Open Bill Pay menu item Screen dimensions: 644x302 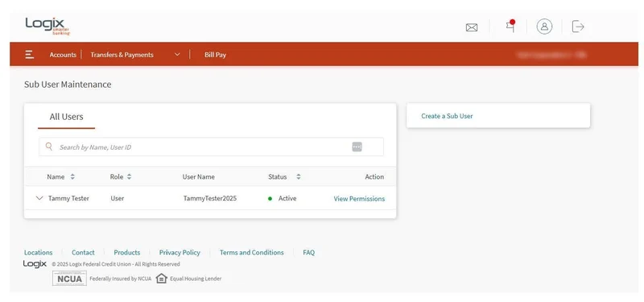coord(215,55)
